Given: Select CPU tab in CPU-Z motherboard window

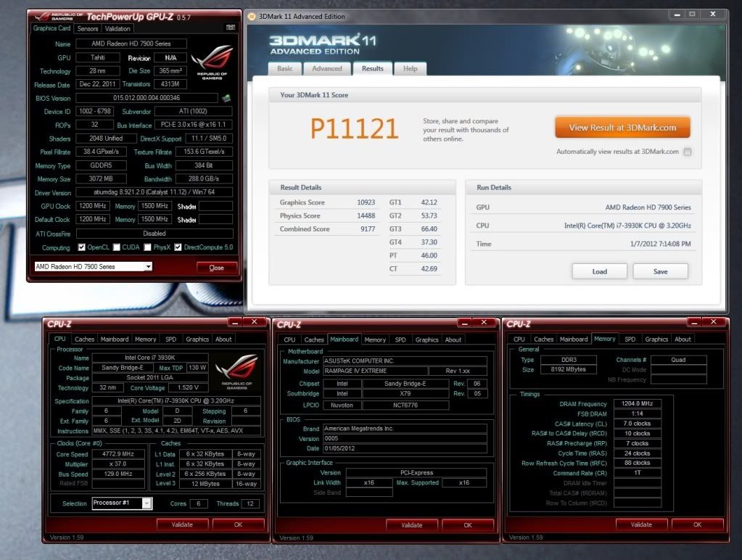Looking at the screenshot, I should 289,340.
